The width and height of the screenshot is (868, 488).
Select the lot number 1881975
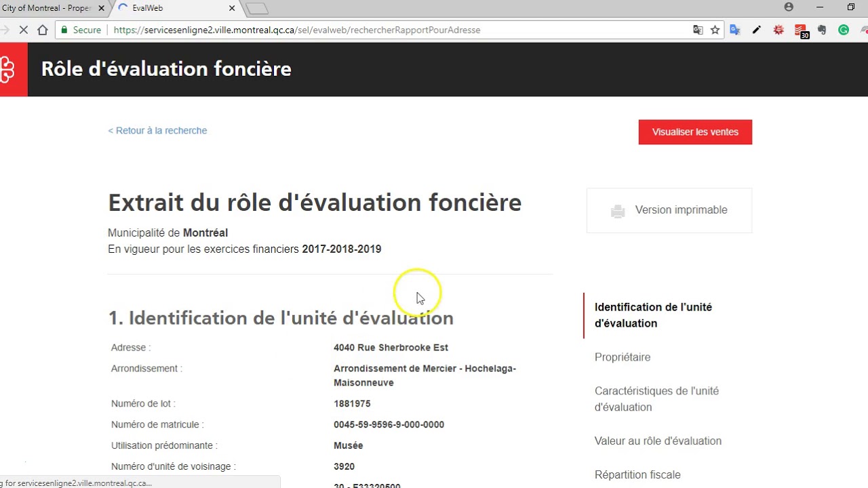coord(352,404)
